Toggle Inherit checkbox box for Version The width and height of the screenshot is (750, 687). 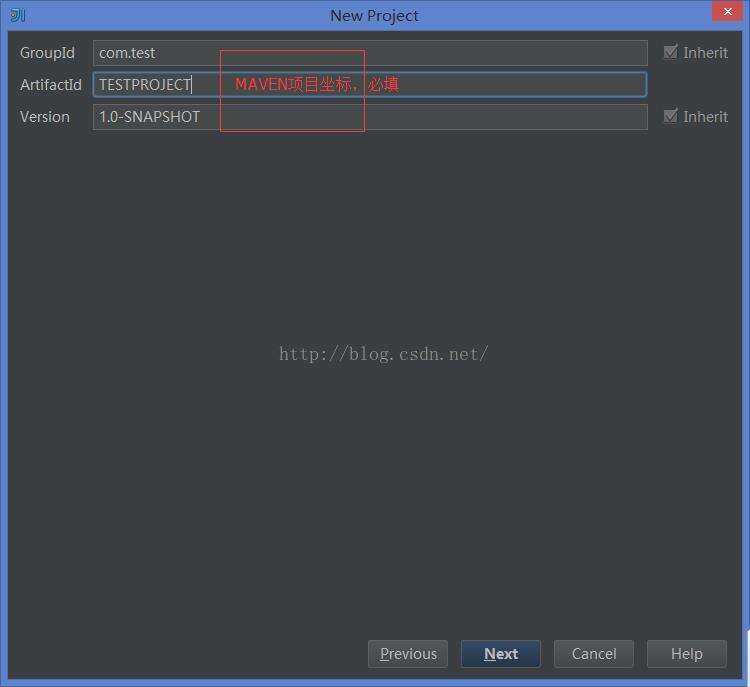671,116
